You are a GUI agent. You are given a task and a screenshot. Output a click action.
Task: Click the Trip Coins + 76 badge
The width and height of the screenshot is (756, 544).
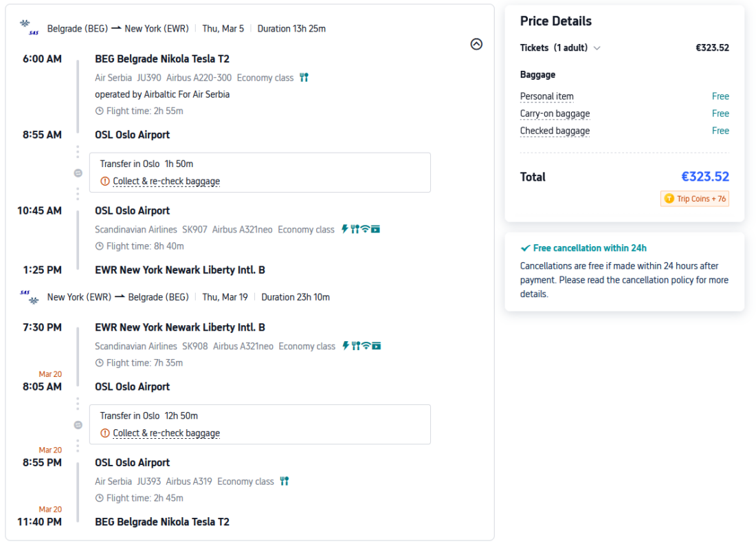(x=694, y=199)
